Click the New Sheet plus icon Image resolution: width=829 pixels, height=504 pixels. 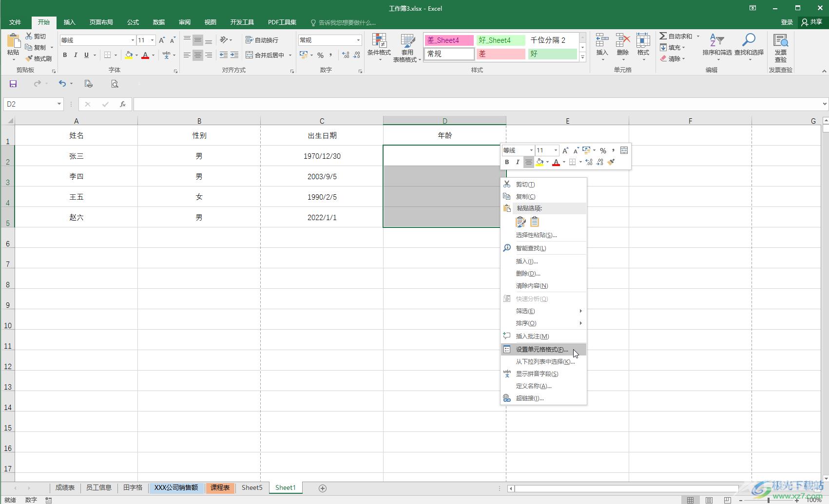[322, 488]
